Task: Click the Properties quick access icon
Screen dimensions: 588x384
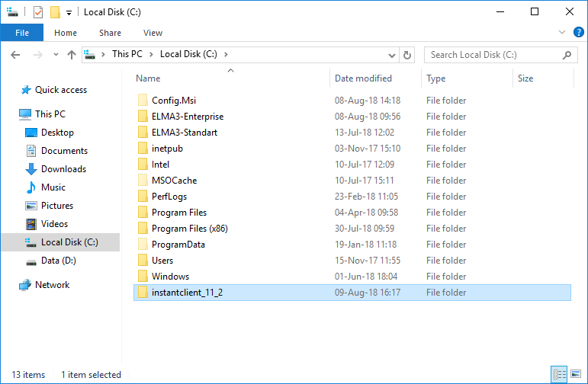Action: (x=38, y=12)
